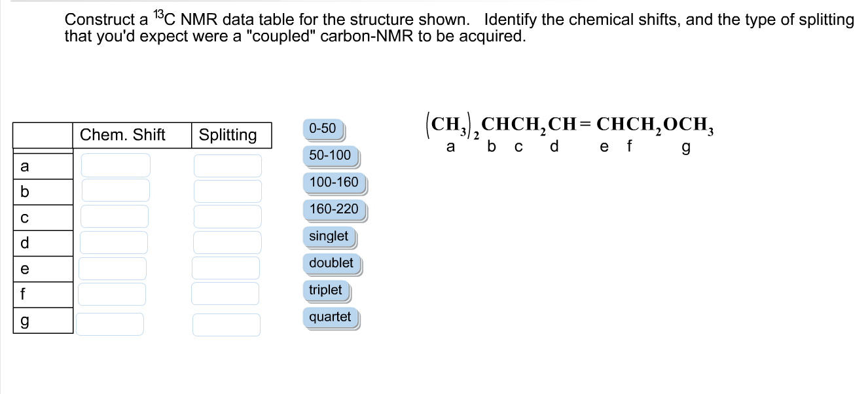Select the 50-100 chemical shift chip
The image size is (868, 394).
click(x=329, y=155)
